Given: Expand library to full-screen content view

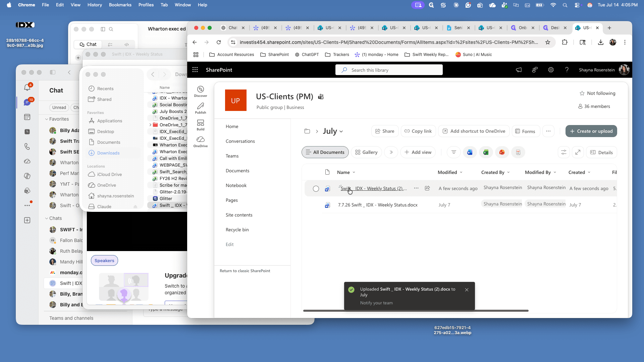Looking at the screenshot, I should [x=578, y=152].
